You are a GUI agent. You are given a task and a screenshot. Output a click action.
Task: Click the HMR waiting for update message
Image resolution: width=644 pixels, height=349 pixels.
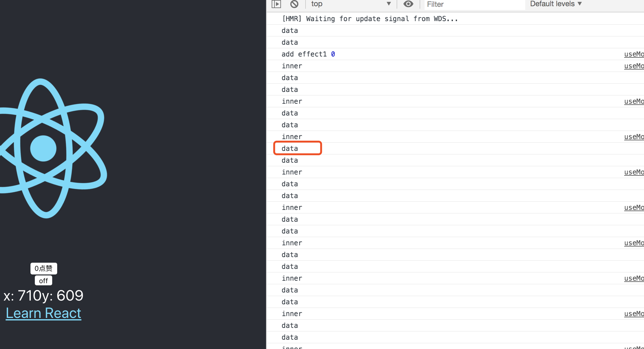(x=370, y=19)
